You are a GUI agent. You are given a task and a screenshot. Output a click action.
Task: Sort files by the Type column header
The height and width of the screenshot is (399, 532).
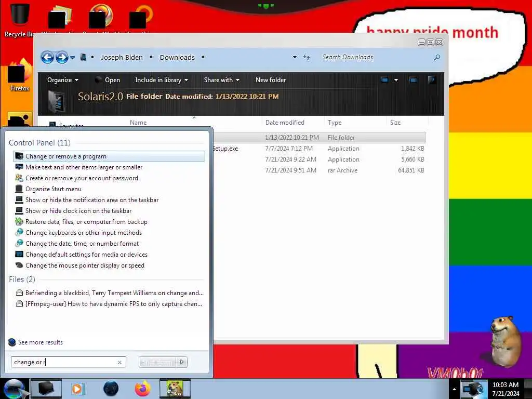click(x=335, y=123)
